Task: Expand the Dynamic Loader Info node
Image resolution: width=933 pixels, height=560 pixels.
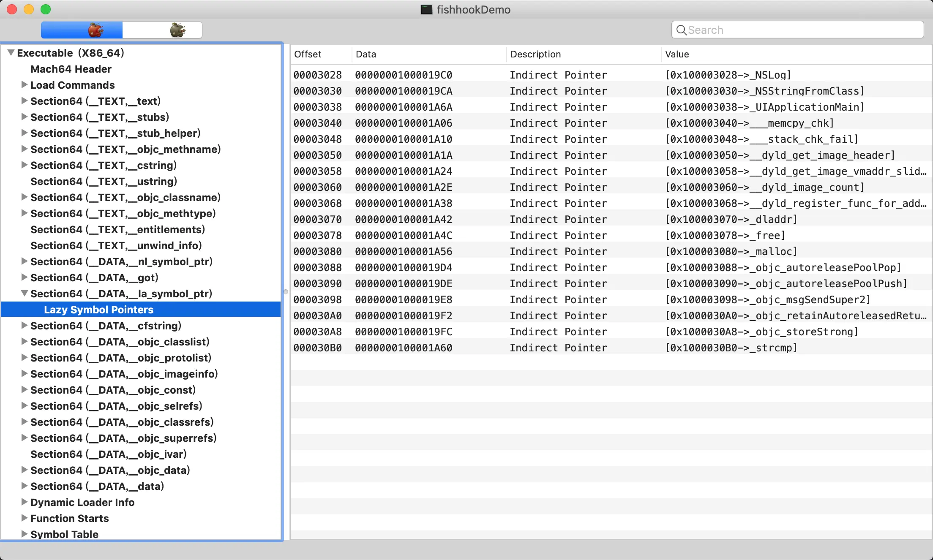Action: (x=24, y=502)
